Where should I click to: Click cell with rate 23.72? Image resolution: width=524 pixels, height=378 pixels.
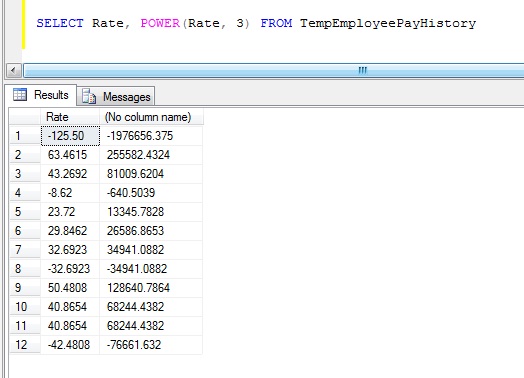(70, 212)
